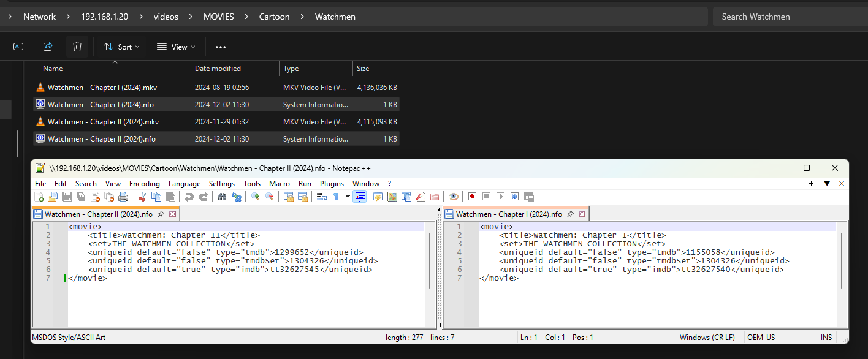
Task: Toggle the indent guide button
Action: pos(360,197)
